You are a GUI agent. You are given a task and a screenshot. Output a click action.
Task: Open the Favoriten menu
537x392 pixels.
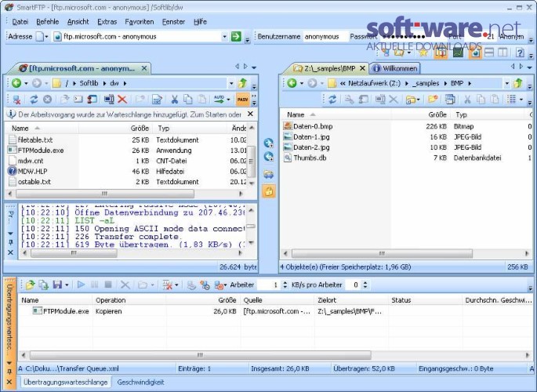coord(140,22)
